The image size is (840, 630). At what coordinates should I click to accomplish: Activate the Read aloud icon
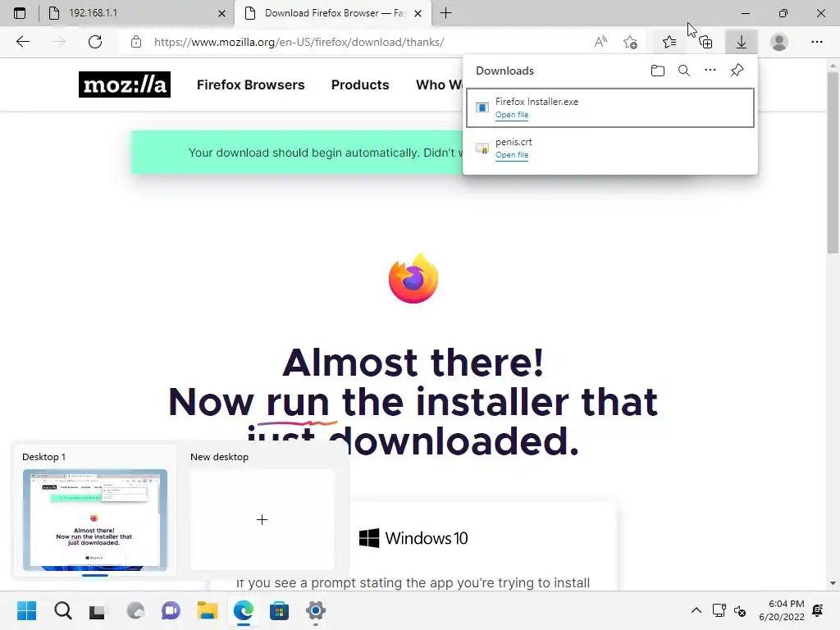(x=601, y=42)
